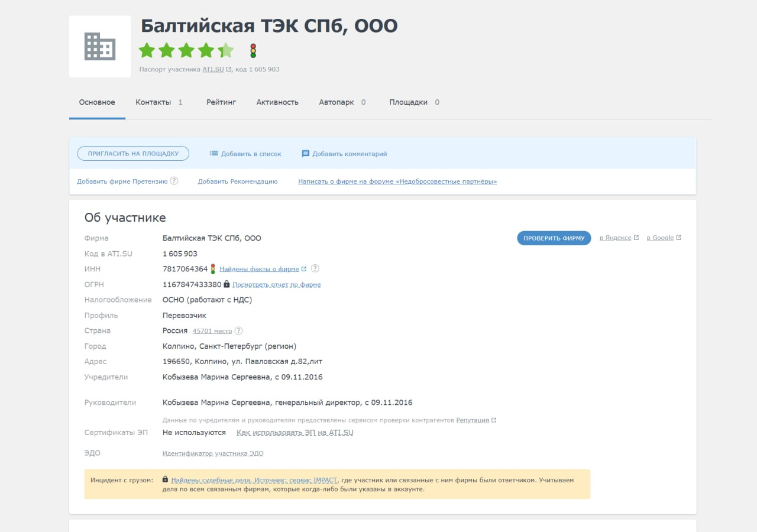Click the external link icon after Репутация

[494, 420]
